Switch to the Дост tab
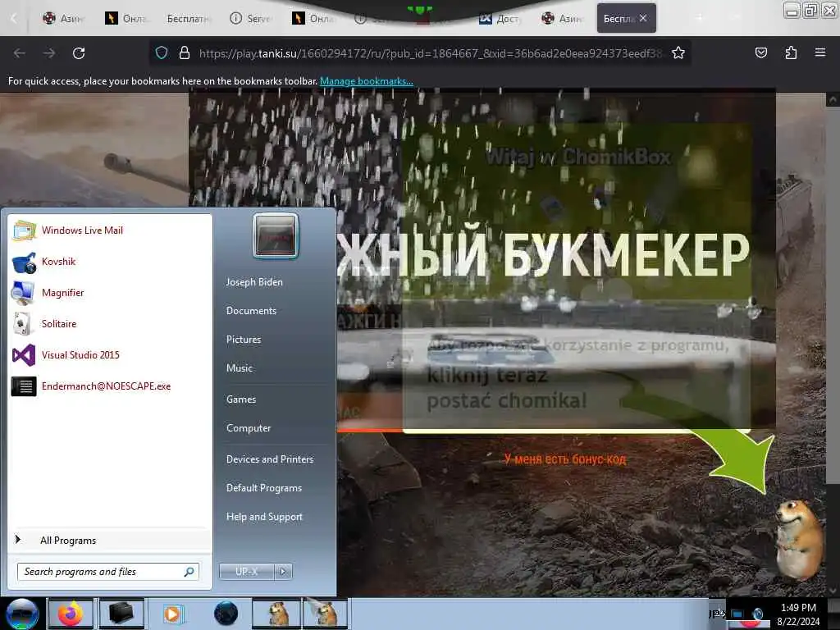This screenshot has height=630, width=840. tap(500, 19)
